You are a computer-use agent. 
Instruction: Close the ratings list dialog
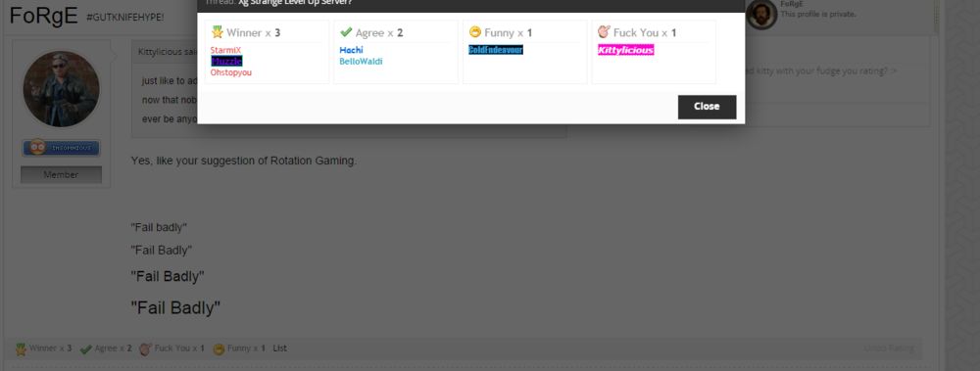point(707,107)
